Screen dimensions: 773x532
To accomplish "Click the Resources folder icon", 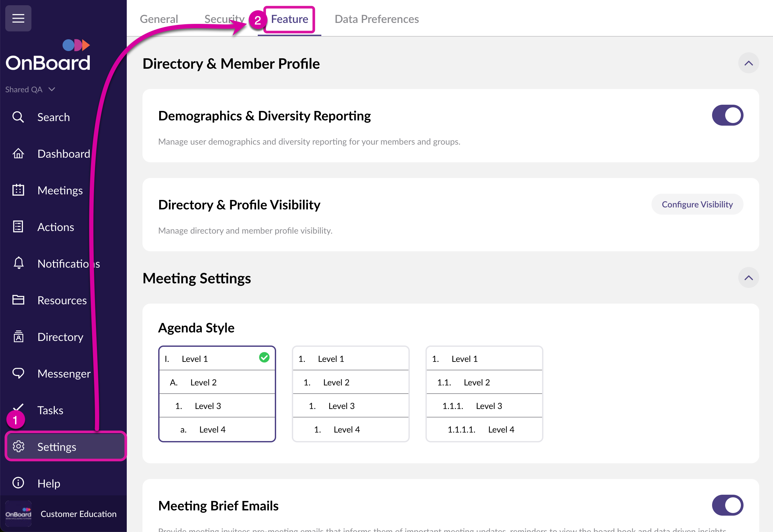I will (x=18, y=300).
